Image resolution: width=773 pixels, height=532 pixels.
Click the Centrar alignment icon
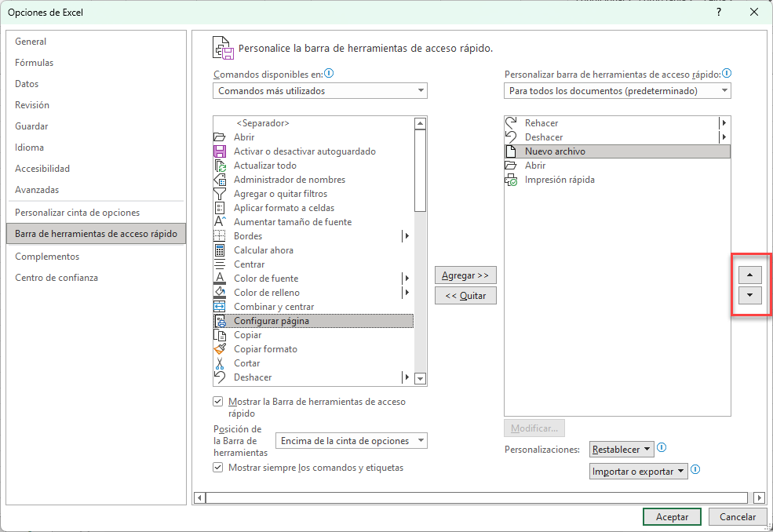[x=220, y=264]
